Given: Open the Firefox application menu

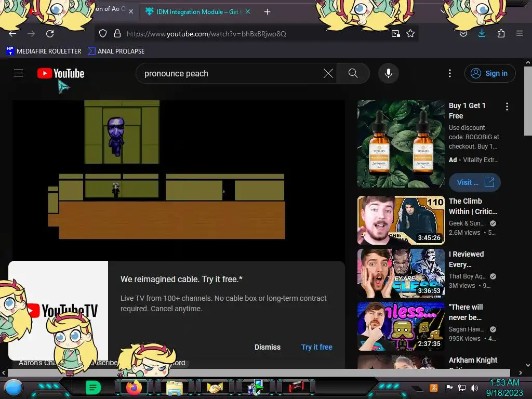Looking at the screenshot, I should tap(520, 33).
